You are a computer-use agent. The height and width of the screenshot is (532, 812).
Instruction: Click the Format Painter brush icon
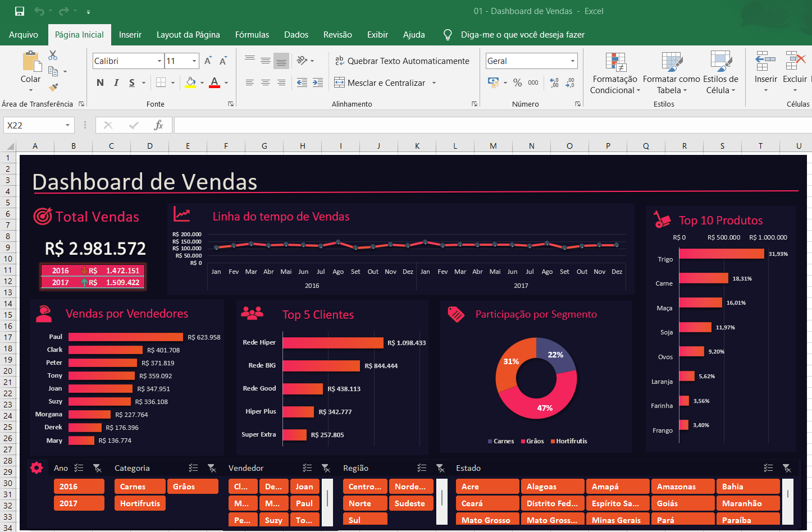(x=53, y=87)
